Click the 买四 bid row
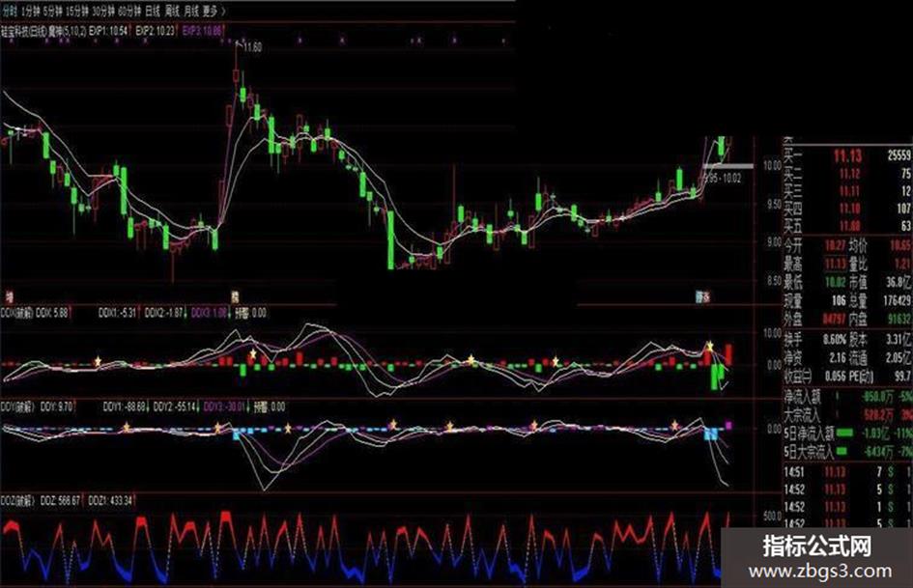The height and width of the screenshot is (588, 913). click(848, 209)
